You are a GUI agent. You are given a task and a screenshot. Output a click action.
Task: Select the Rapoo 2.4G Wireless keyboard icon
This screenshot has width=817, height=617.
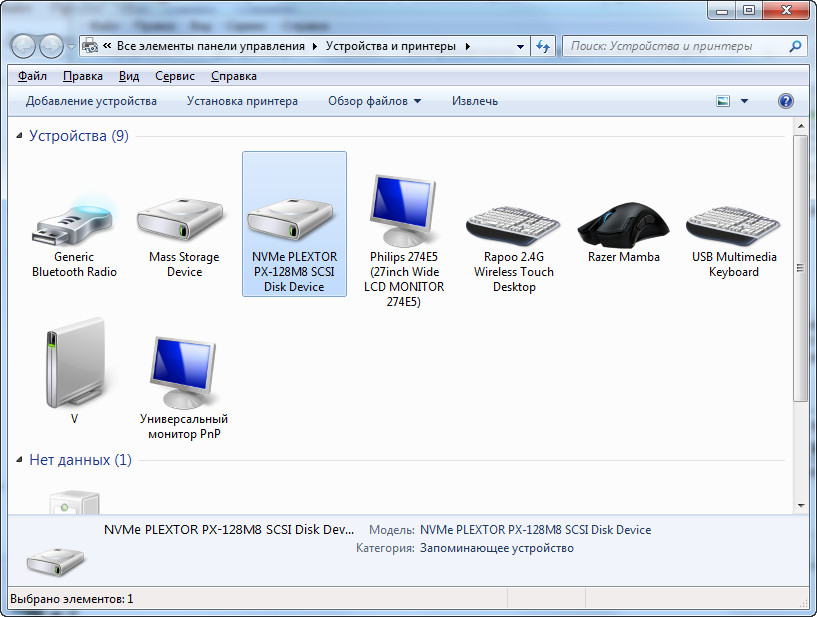(x=513, y=225)
